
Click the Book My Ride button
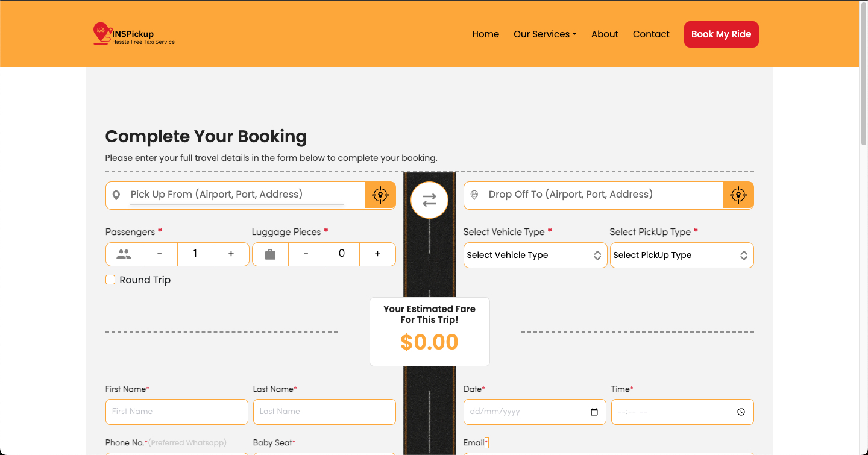721,34
